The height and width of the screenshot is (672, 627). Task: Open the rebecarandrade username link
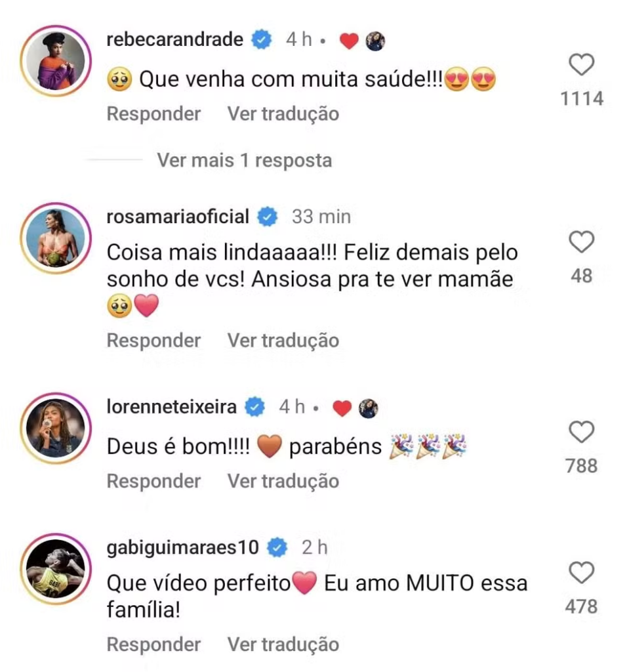[174, 40]
